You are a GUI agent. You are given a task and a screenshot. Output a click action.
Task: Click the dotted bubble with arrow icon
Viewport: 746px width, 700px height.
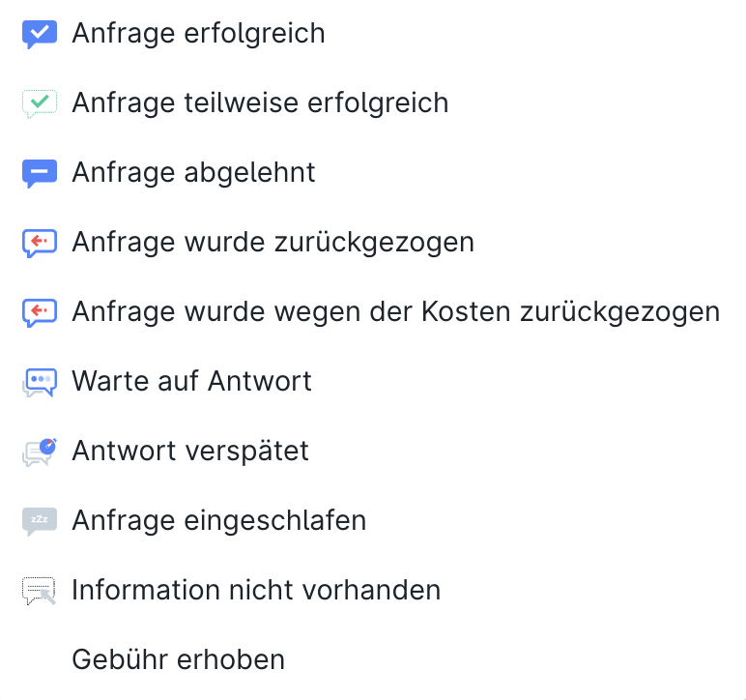[40, 591]
